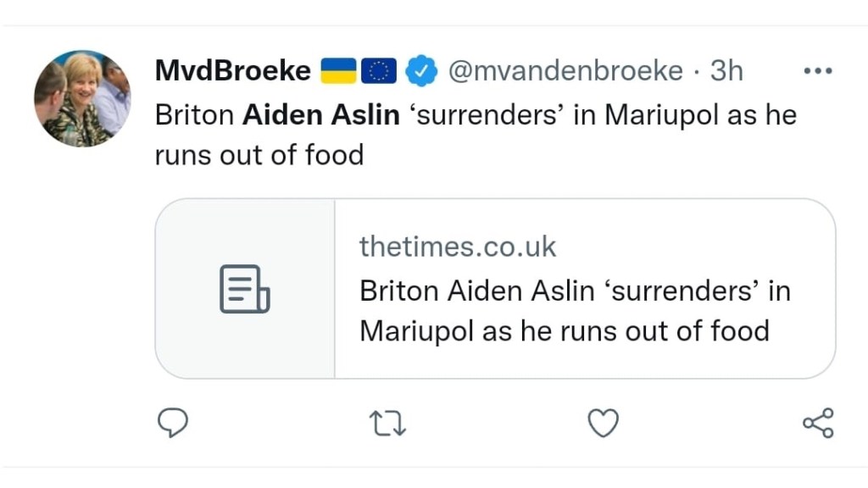Open the @mvandenbroeke handle link
868x488 pixels.
565,72
